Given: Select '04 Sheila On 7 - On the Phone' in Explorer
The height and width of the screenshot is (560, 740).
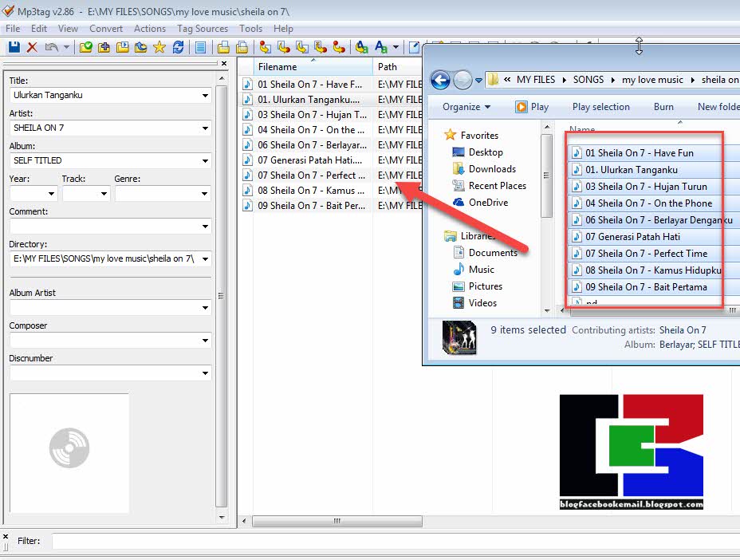Looking at the screenshot, I should (648, 203).
